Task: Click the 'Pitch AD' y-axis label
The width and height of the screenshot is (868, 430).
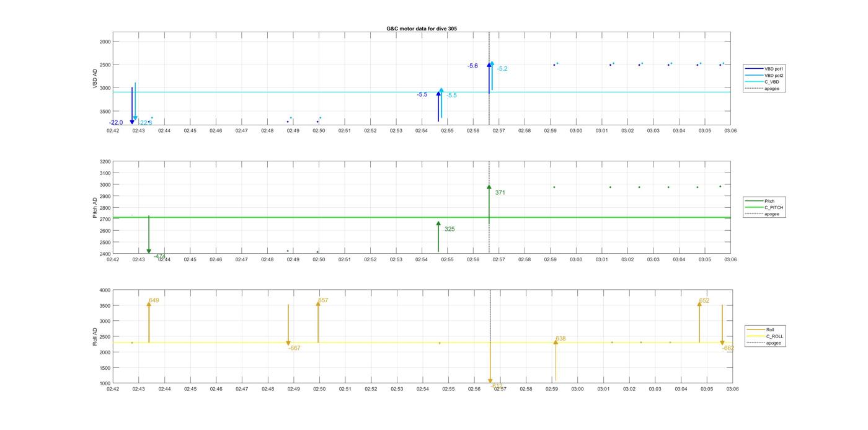Action: [95, 208]
